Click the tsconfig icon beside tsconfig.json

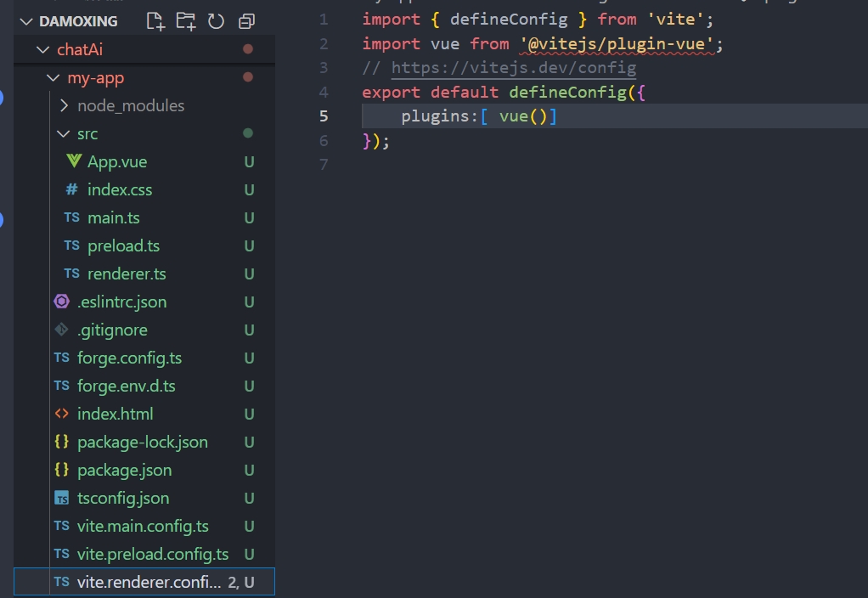(x=61, y=498)
